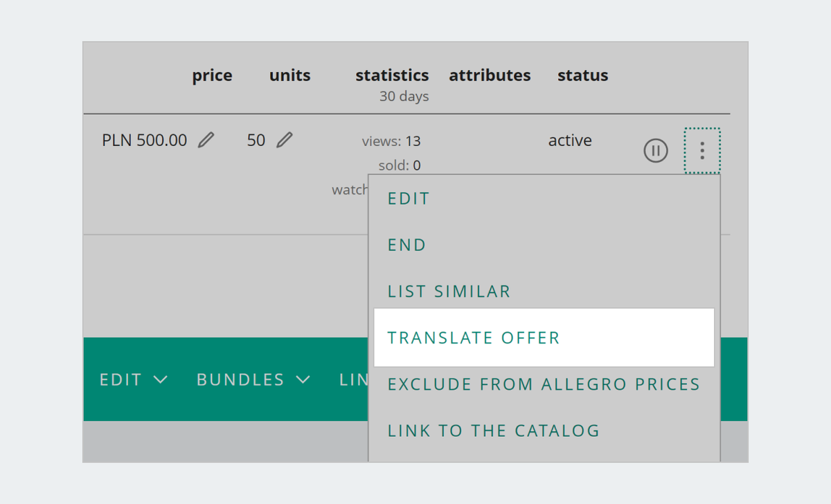The height and width of the screenshot is (504, 831).
Task: Choose Exclude From Allegro Prices
Action: pyautogui.click(x=544, y=385)
